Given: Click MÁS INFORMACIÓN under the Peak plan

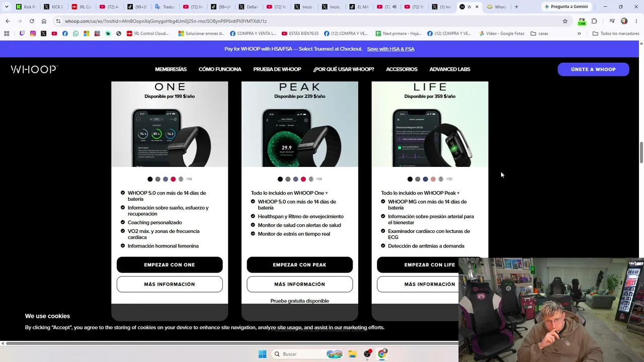Looking at the screenshot, I should coord(300,284).
